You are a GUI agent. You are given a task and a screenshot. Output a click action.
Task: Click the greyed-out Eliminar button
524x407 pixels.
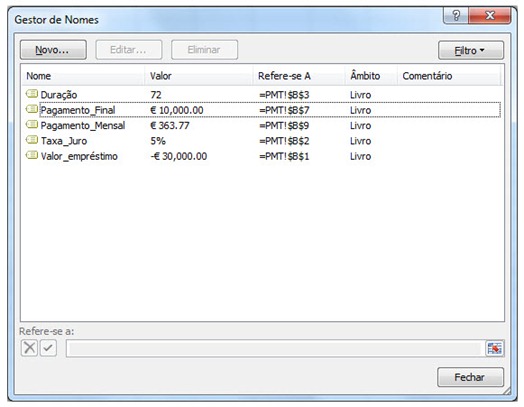pyautogui.click(x=204, y=50)
